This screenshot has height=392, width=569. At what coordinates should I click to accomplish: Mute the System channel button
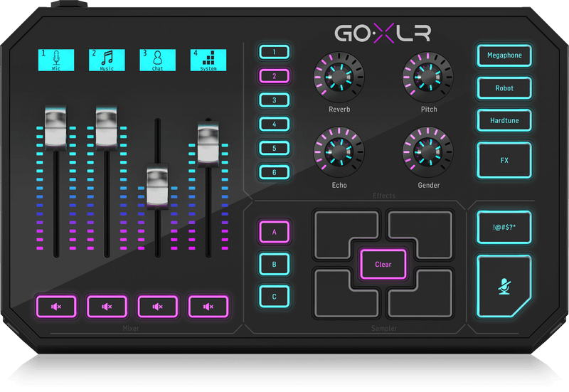click(x=208, y=307)
